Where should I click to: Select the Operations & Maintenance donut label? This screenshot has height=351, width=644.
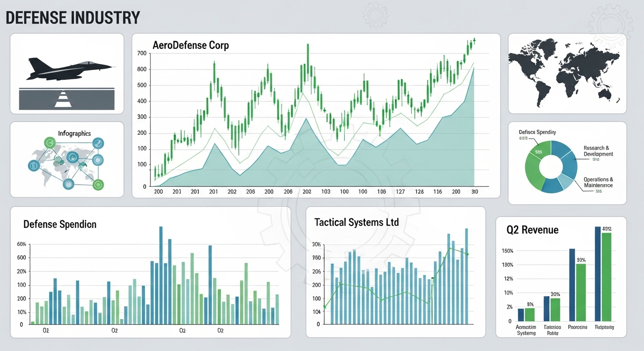click(x=598, y=182)
